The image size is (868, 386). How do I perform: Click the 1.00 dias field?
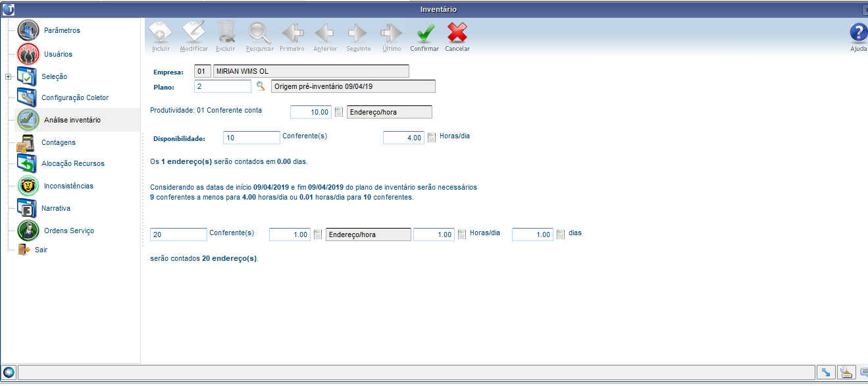click(x=532, y=234)
